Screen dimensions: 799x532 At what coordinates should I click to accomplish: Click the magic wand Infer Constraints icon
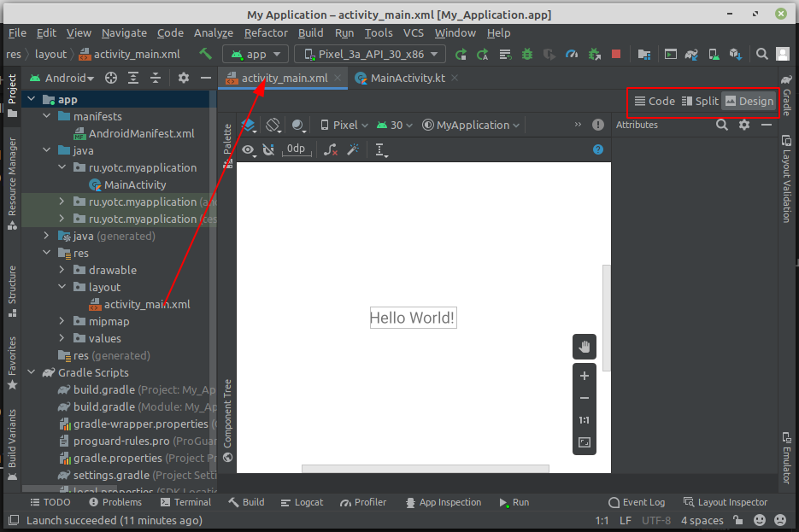(x=351, y=149)
